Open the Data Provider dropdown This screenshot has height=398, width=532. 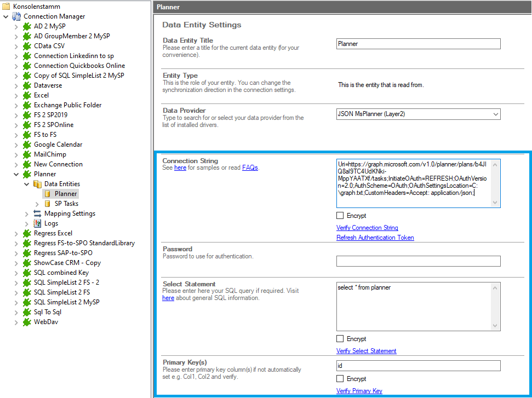(495, 114)
